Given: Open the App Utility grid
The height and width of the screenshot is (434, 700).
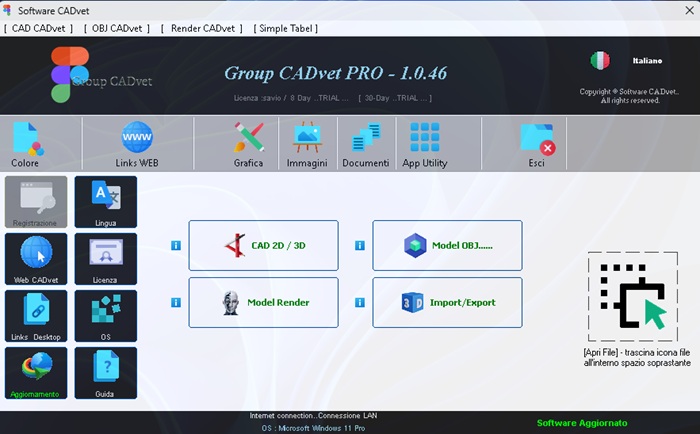Looking at the screenshot, I should click(x=425, y=144).
